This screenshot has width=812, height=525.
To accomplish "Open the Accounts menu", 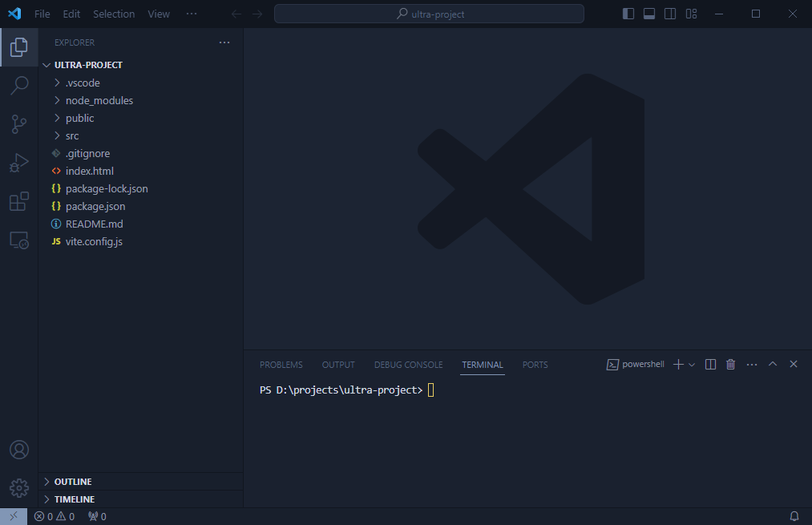I will point(19,450).
